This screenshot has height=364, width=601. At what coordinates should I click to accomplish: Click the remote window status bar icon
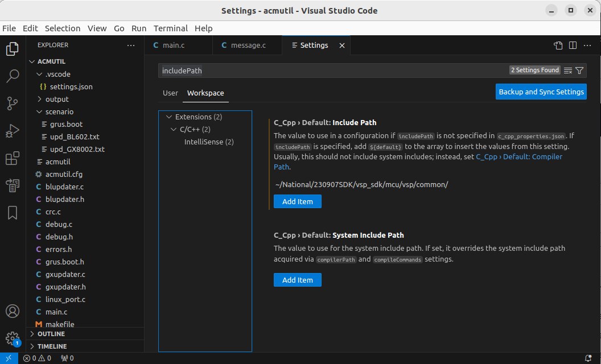pyautogui.click(x=9, y=358)
